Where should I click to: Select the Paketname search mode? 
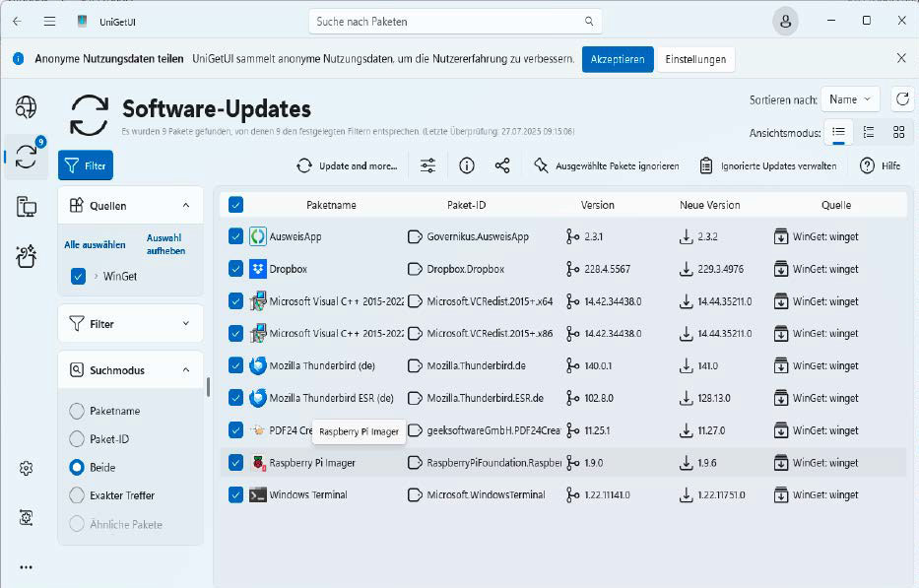point(77,411)
